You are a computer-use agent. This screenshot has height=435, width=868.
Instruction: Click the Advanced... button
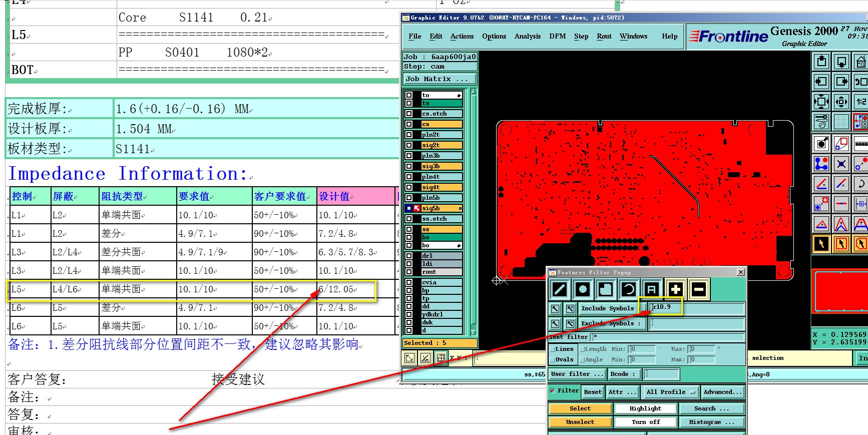coord(722,392)
